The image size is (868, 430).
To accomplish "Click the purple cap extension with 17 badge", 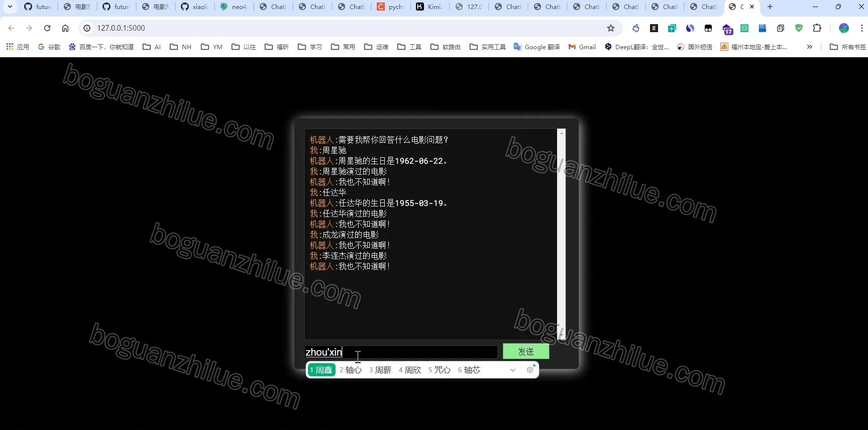I will [727, 29].
